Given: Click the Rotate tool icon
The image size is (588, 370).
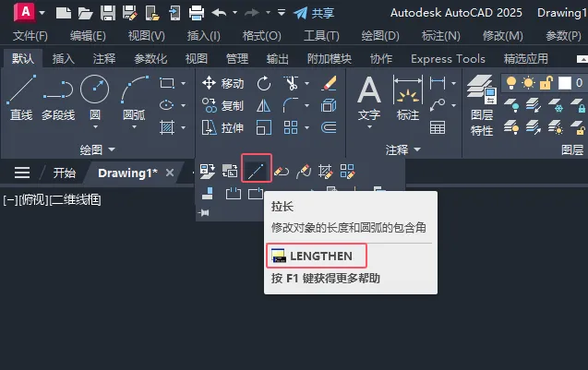Looking at the screenshot, I should pyautogui.click(x=264, y=83).
